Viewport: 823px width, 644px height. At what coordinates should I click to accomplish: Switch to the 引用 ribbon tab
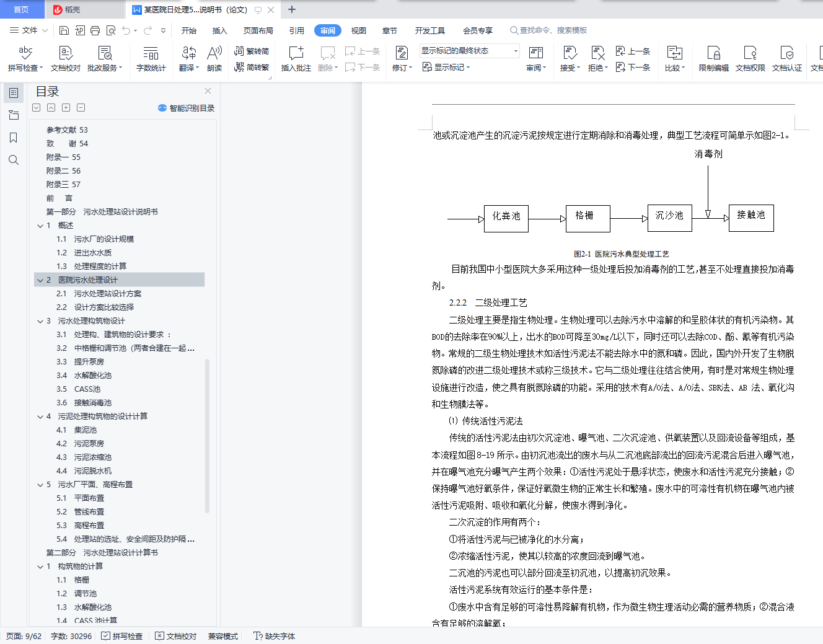click(297, 30)
